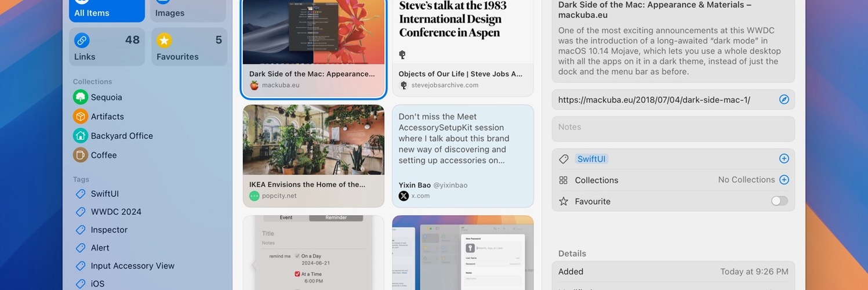Click the green Sequoia tree icon
The height and width of the screenshot is (290, 868).
point(81,97)
